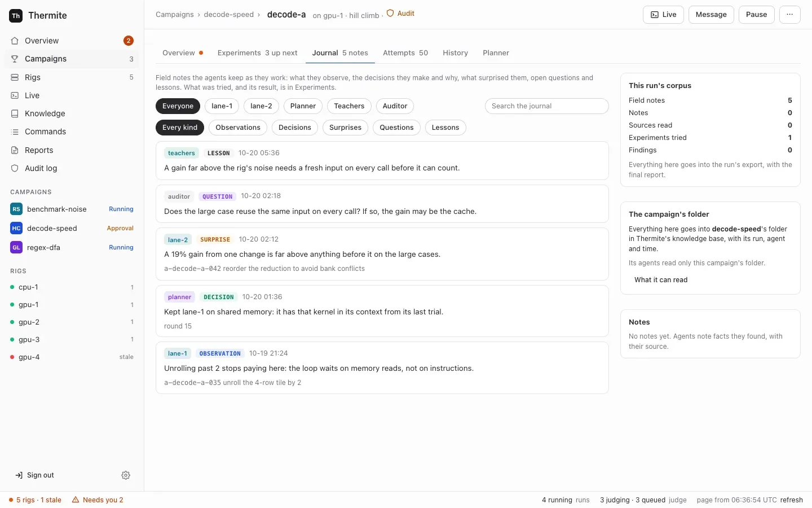Viewport: 812px width, 508px height.
Task: Filter journal by Questions
Action: pyautogui.click(x=396, y=128)
